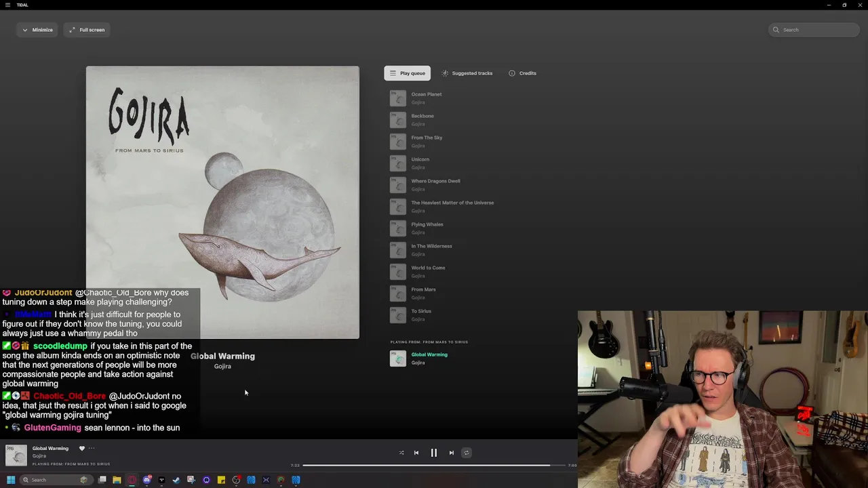This screenshot has width=868, height=488.
Task: Open Discord from the taskbar
Action: pos(146,480)
